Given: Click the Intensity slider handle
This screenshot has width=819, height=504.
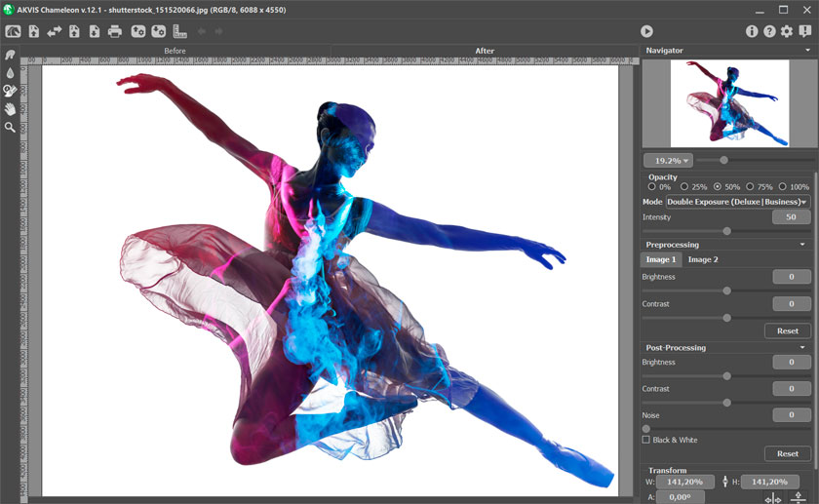Looking at the screenshot, I should pyautogui.click(x=726, y=231).
